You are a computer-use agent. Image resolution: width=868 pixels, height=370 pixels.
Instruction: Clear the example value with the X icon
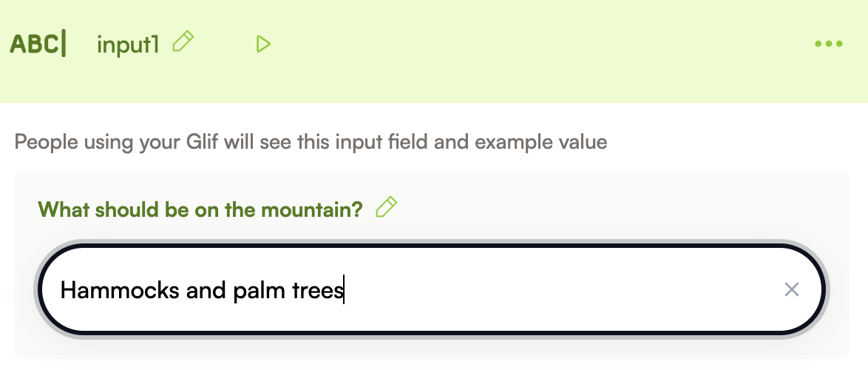791,290
